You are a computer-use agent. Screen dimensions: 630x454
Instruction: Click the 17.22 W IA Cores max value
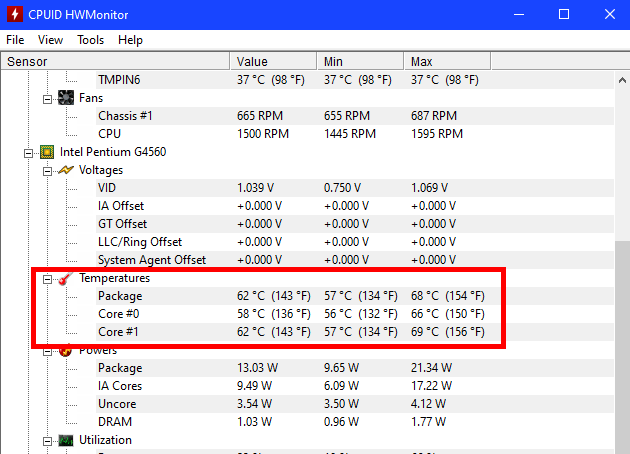[432, 386]
